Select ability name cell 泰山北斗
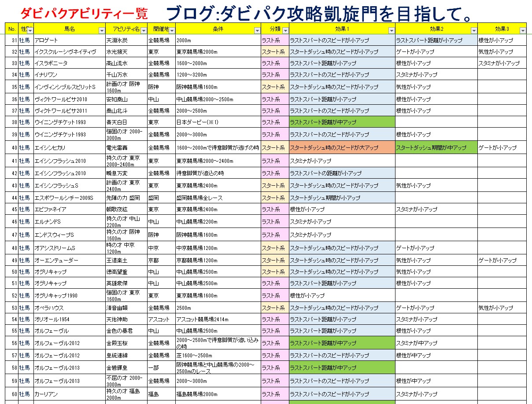The width and height of the screenshot is (532, 404). 126,110
